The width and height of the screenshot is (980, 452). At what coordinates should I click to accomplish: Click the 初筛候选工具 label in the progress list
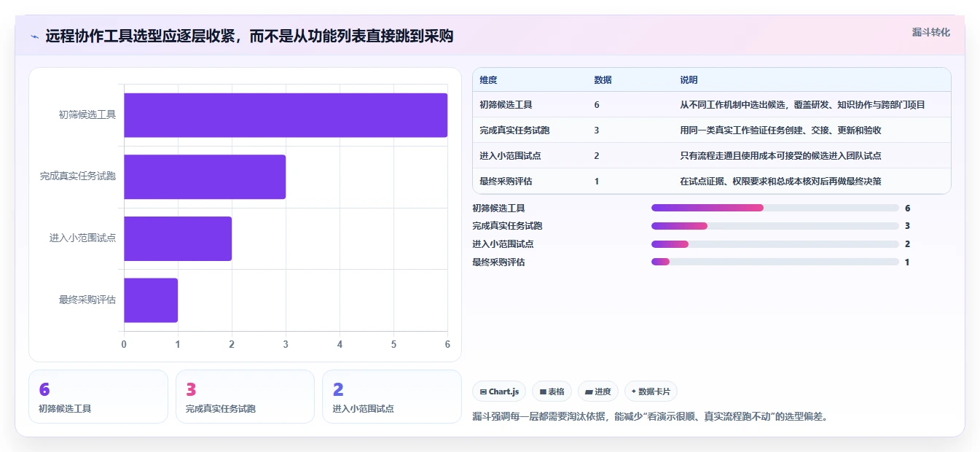point(498,208)
